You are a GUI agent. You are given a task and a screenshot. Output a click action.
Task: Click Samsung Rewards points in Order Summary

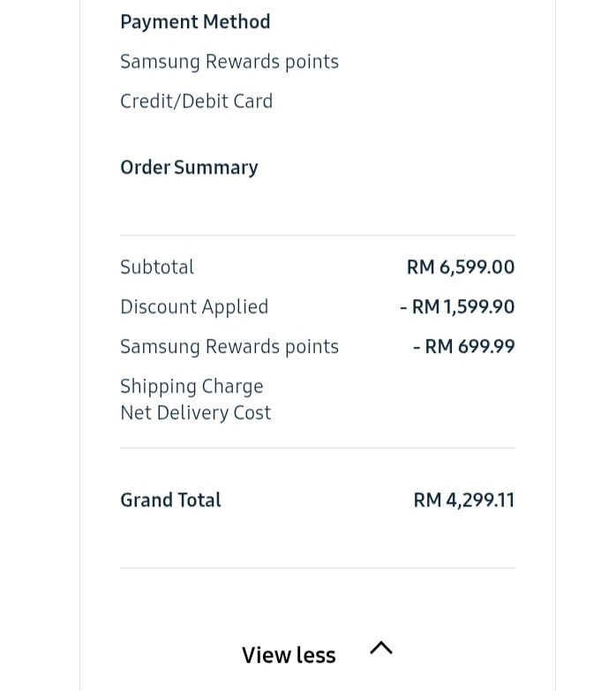point(229,347)
